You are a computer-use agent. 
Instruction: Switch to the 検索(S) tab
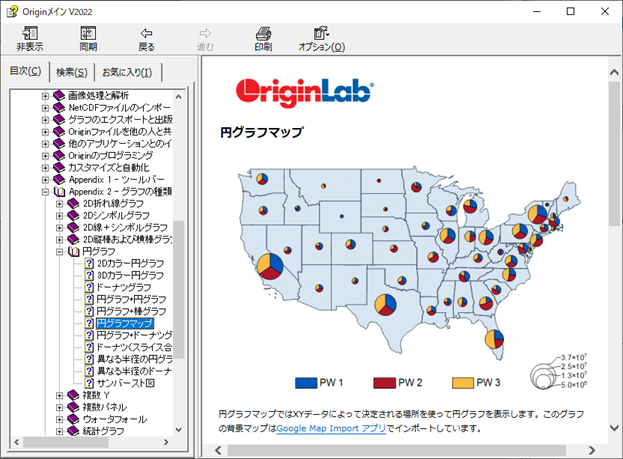(72, 72)
